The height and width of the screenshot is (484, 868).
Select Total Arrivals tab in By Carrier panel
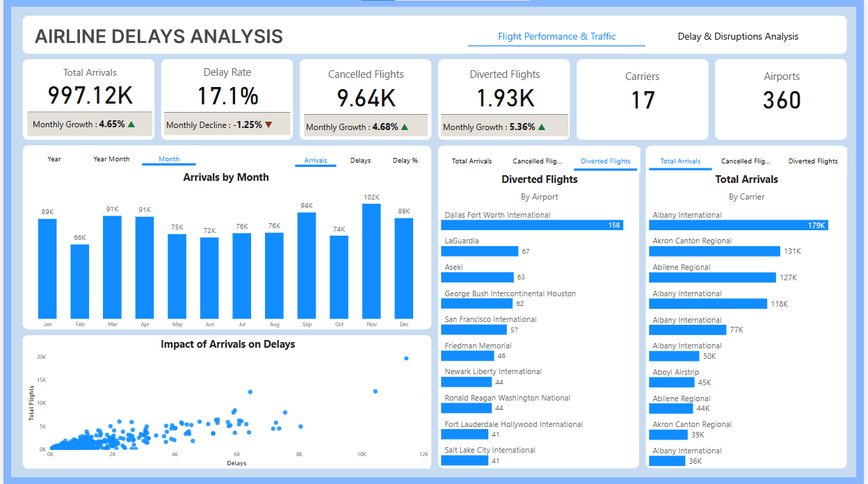[680, 161]
